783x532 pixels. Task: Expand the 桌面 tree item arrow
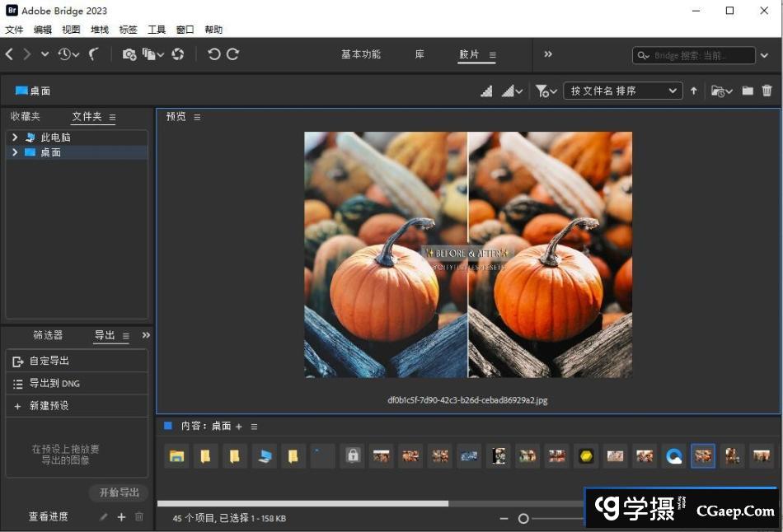click(14, 152)
